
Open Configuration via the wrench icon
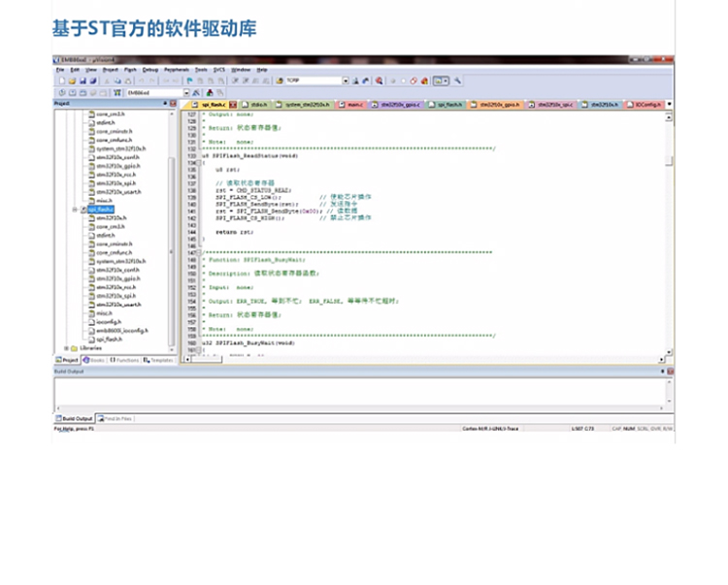[457, 81]
